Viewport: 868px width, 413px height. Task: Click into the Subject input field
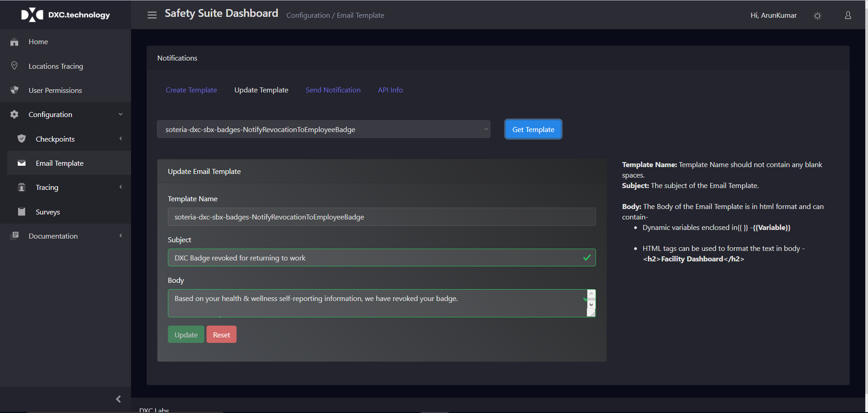(382, 258)
